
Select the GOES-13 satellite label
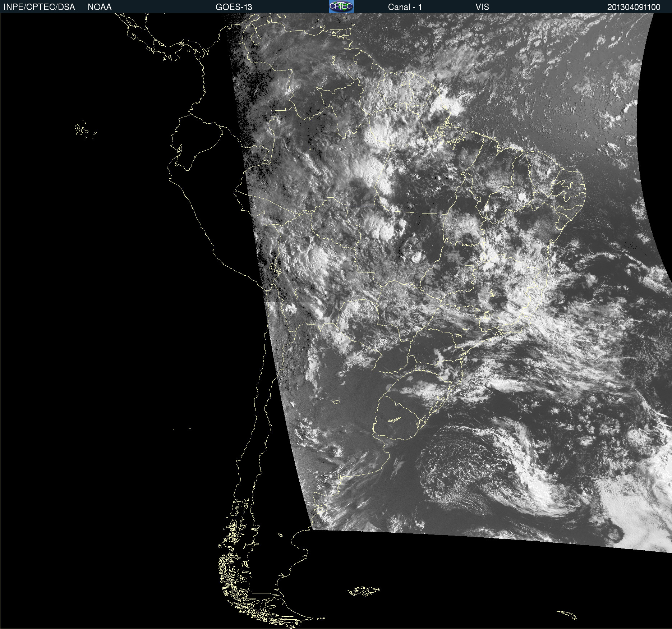click(234, 7)
